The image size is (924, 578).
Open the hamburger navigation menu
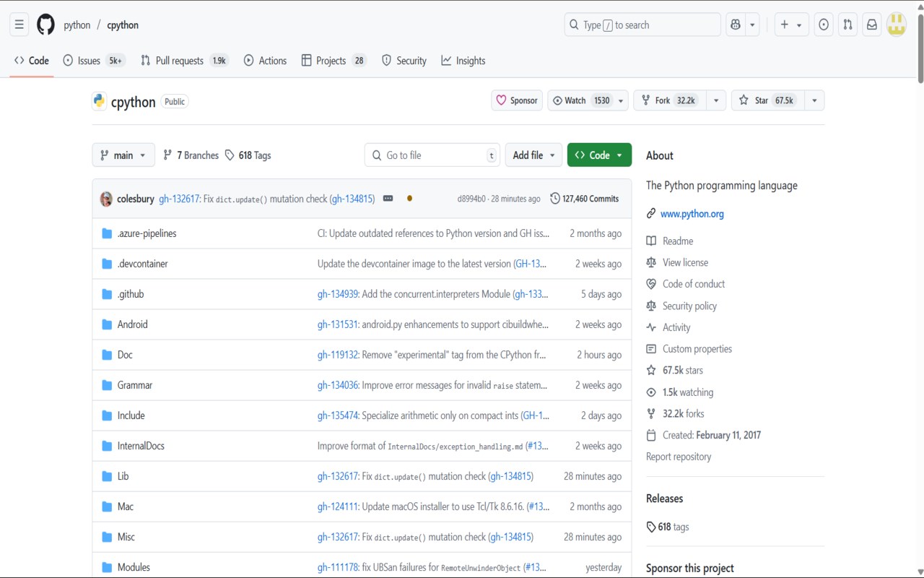[19, 25]
